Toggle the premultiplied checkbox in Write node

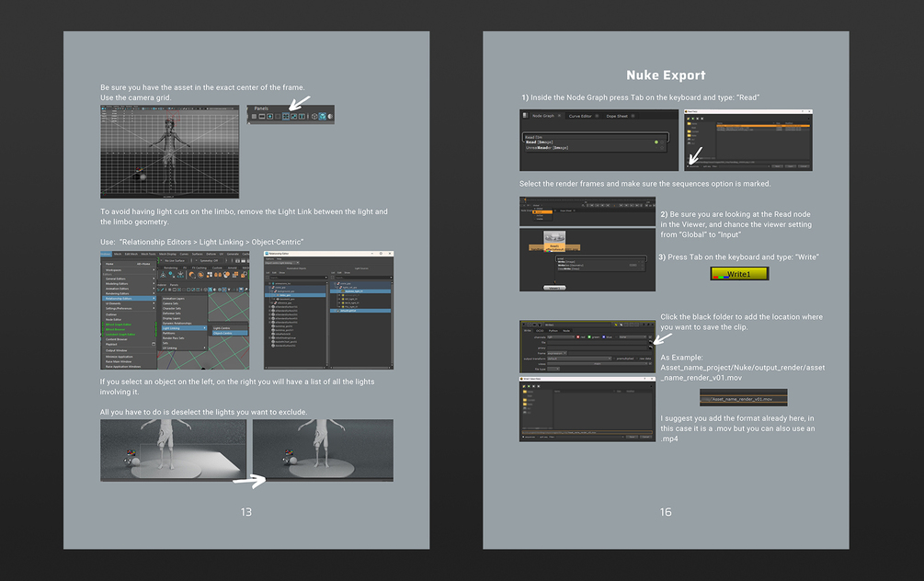click(614, 359)
